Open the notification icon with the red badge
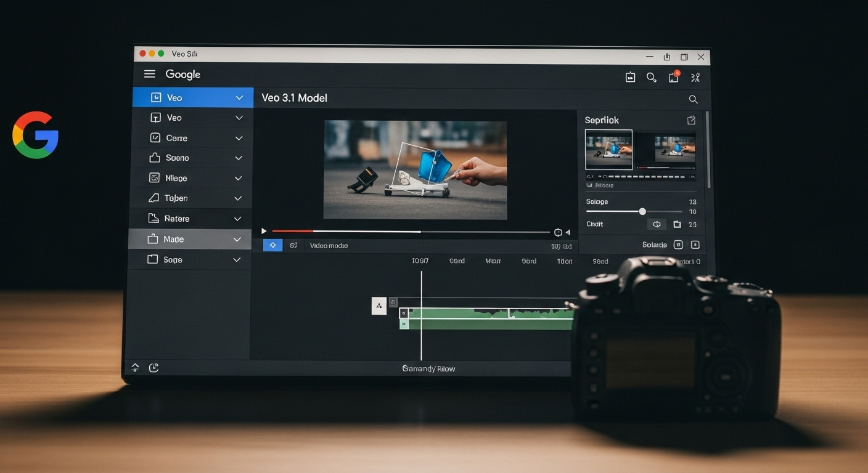This screenshot has height=473, width=868. (x=674, y=77)
